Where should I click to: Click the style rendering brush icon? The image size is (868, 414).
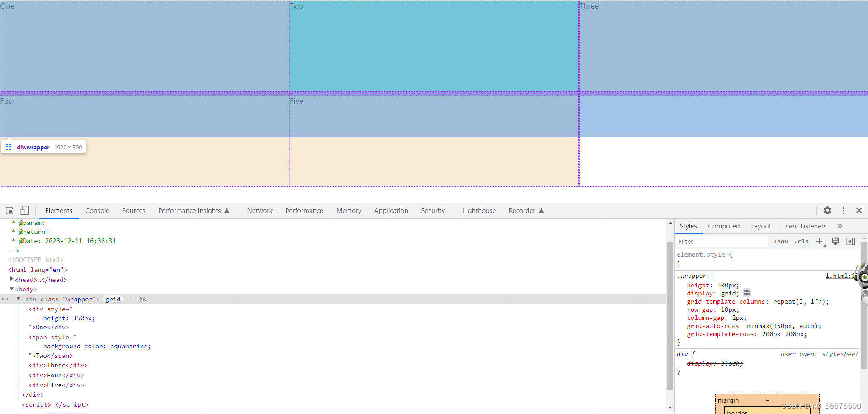coord(835,241)
